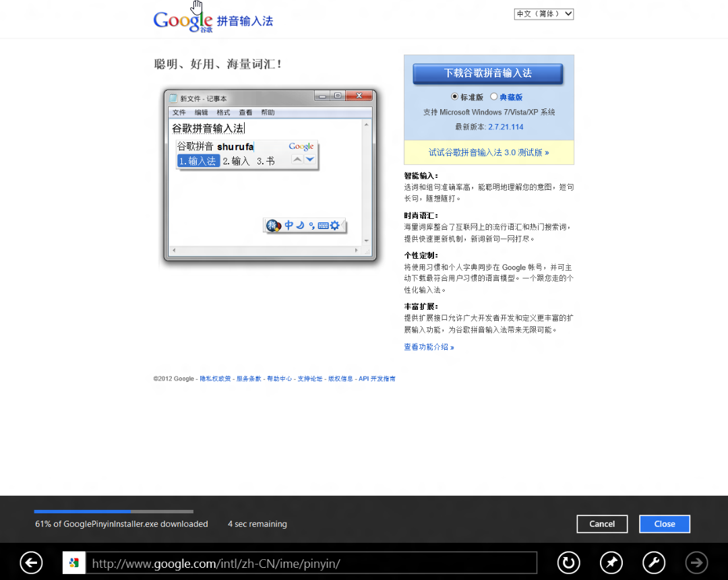Image resolution: width=728 pixels, height=580 pixels.
Task: Click the 聪明、好用、海量词汇 headline
Action: pyautogui.click(x=217, y=64)
